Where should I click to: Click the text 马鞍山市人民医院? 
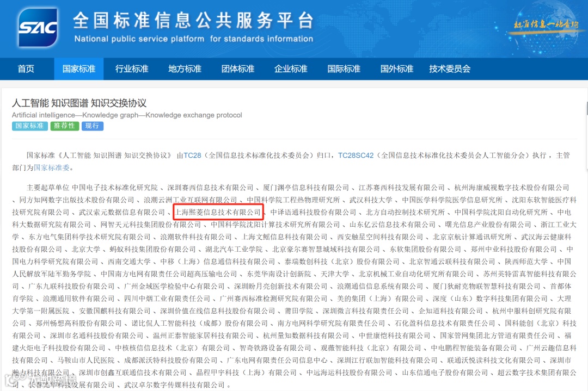tap(86, 361)
